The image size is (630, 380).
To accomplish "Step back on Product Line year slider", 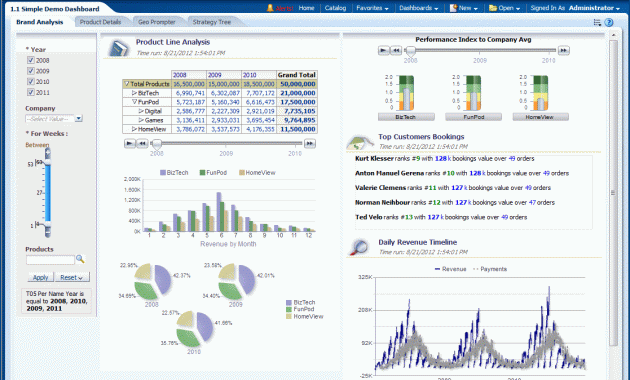I will [x=142, y=143].
